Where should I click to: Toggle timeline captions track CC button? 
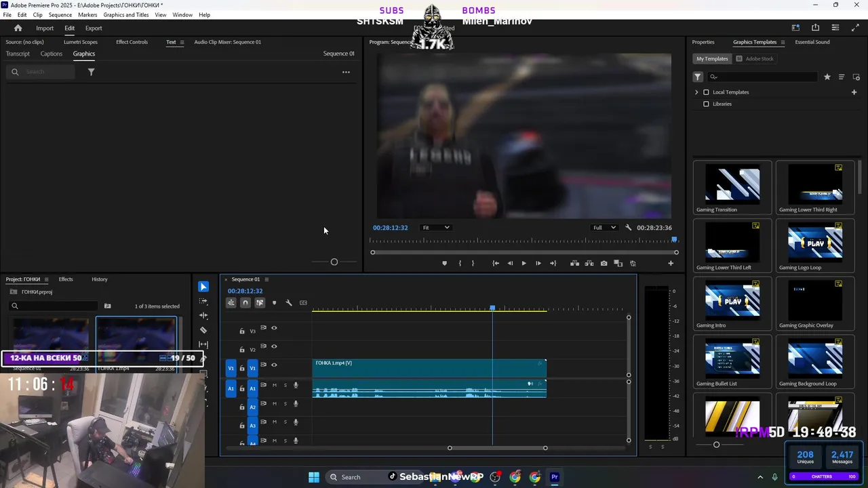pos(303,303)
